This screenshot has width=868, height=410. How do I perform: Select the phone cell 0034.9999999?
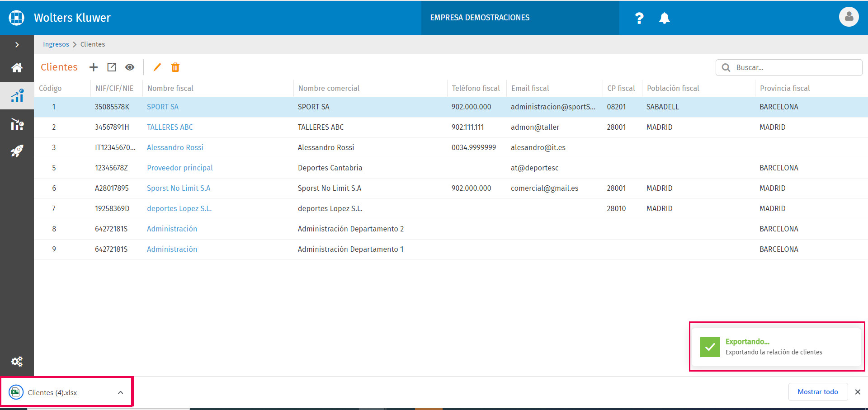[x=474, y=147]
